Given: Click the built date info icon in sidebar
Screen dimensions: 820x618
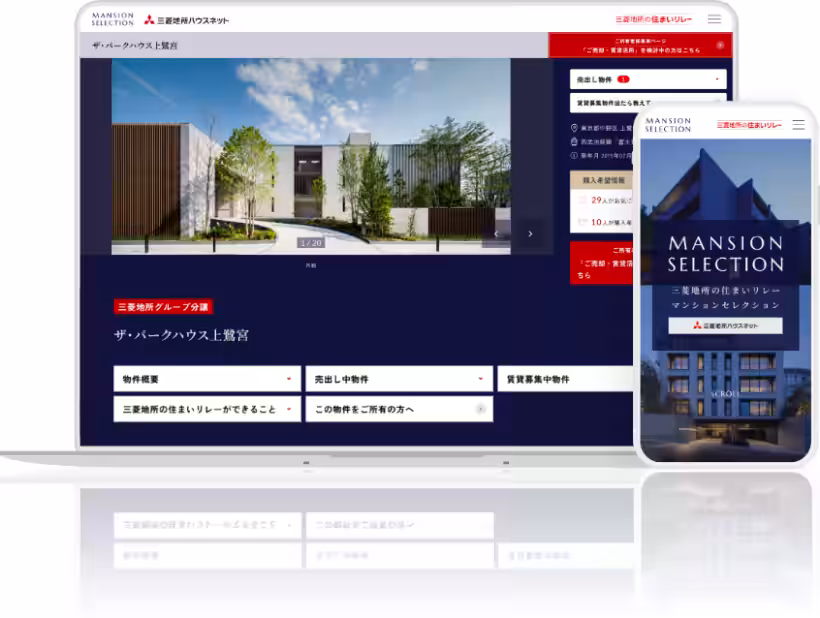Looking at the screenshot, I should pyautogui.click(x=574, y=155).
